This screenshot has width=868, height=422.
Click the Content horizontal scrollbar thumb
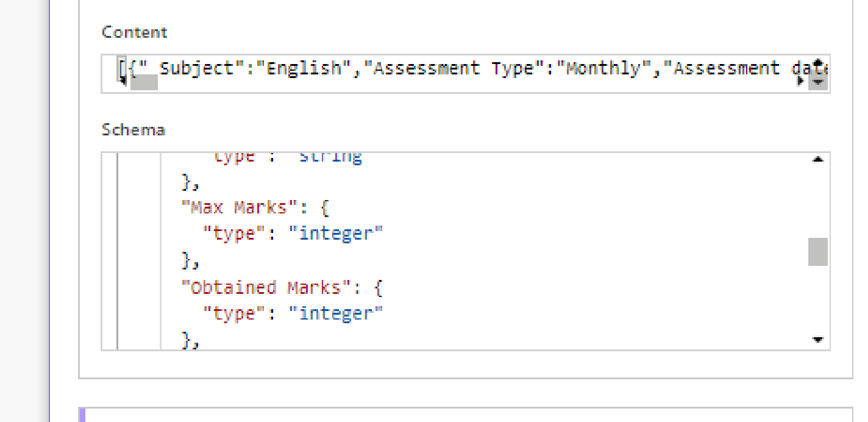[144, 82]
